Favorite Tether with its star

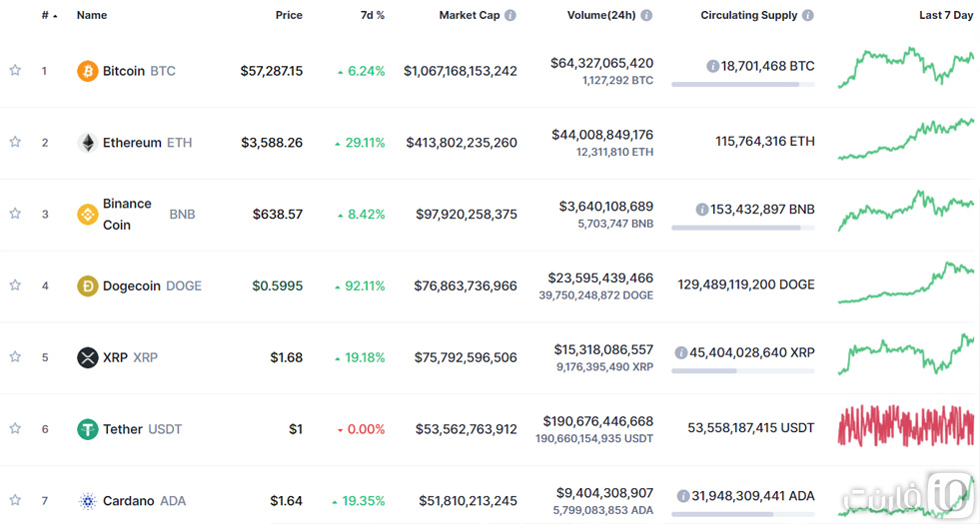(15, 428)
